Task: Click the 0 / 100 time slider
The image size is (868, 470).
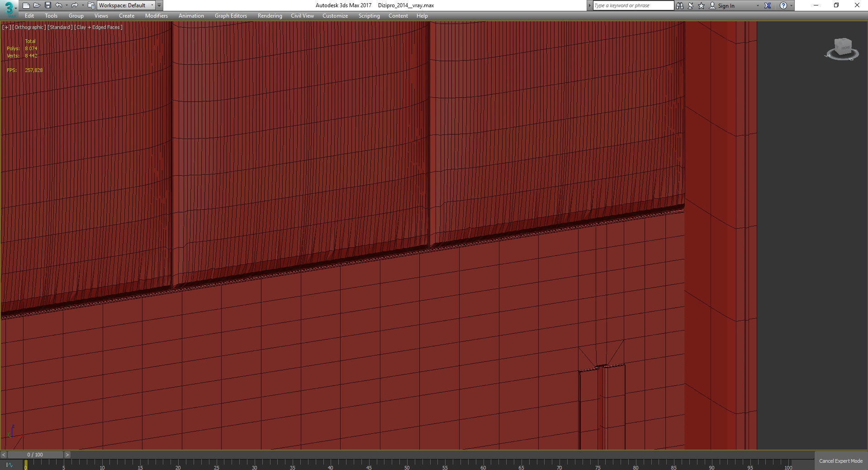Action: coord(35,455)
